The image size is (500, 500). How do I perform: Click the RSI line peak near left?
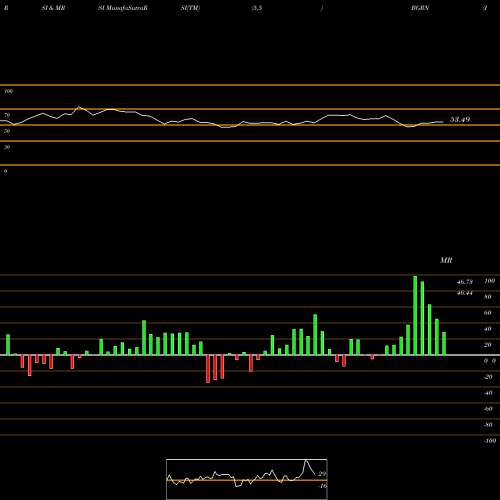pyautogui.click(x=79, y=107)
